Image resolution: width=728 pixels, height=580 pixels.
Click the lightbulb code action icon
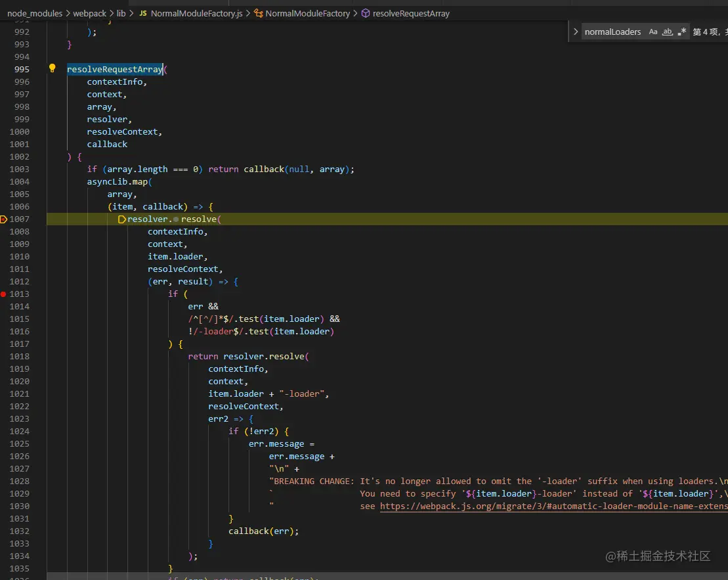coord(52,68)
